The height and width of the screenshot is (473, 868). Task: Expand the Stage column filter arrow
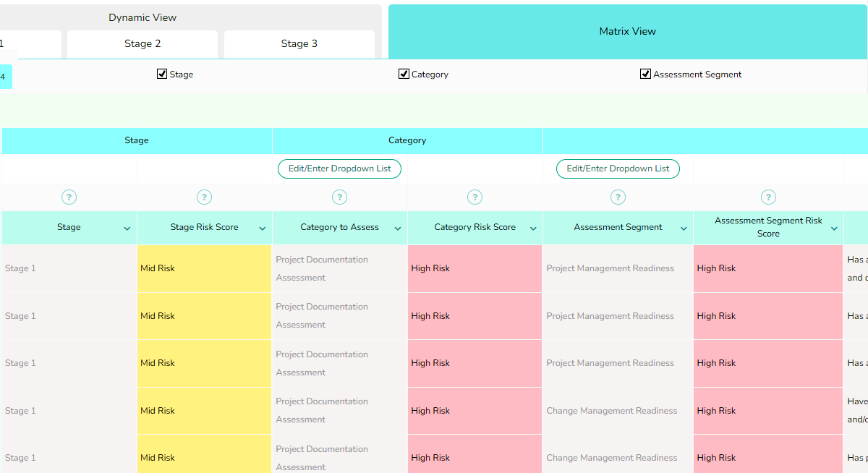(x=127, y=229)
